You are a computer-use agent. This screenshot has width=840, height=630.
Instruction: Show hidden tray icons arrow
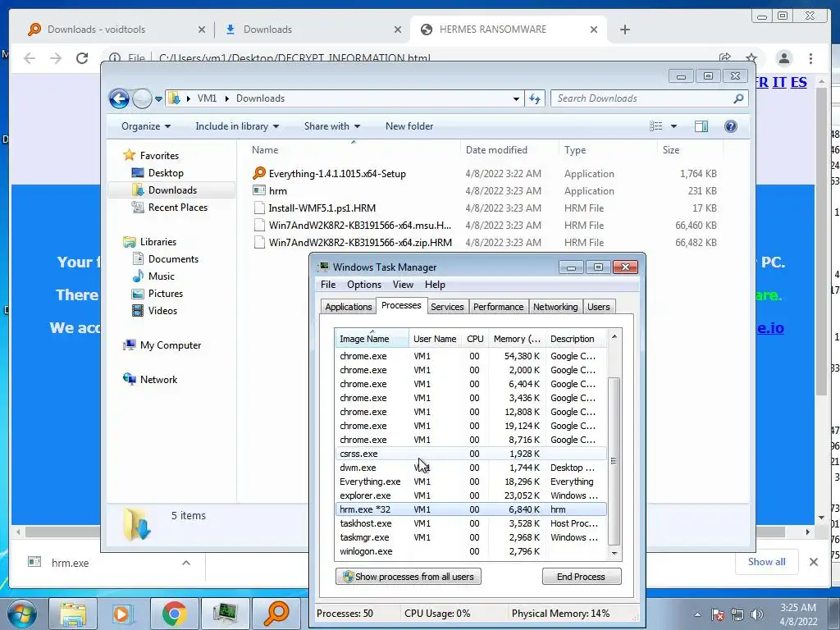click(697, 614)
